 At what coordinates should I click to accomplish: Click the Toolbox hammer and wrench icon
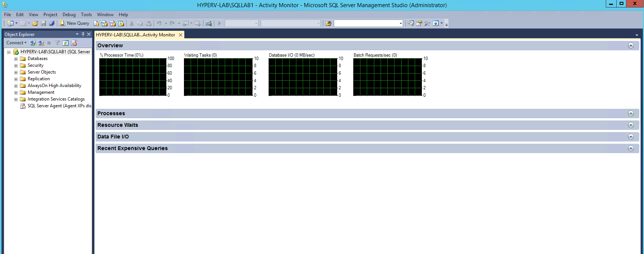pos(427,23)
